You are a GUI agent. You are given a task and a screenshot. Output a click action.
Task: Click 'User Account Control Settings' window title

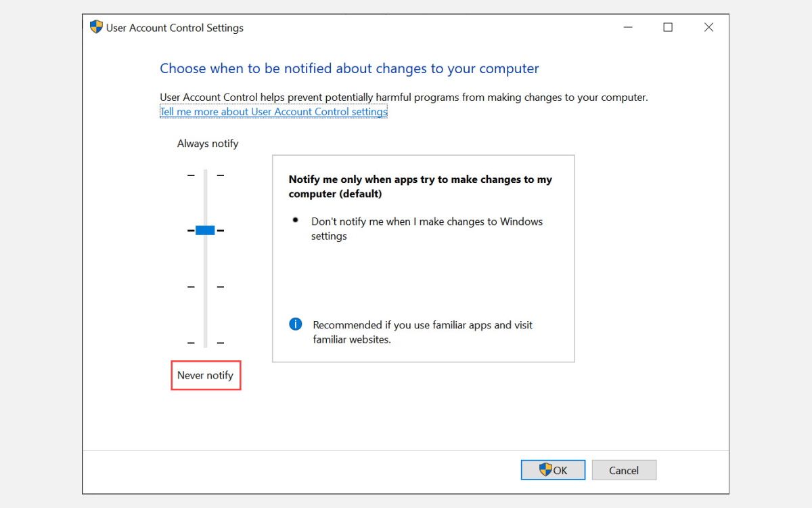pos(175,28)
